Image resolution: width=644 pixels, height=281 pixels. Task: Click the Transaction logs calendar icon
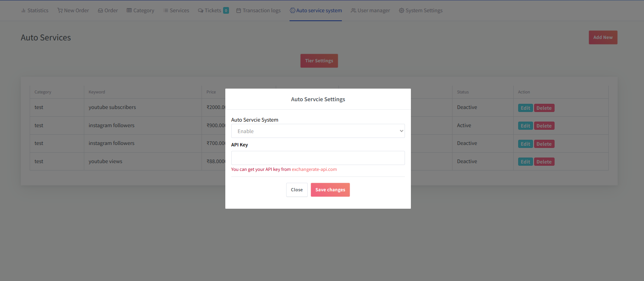[x=239, y=11]
